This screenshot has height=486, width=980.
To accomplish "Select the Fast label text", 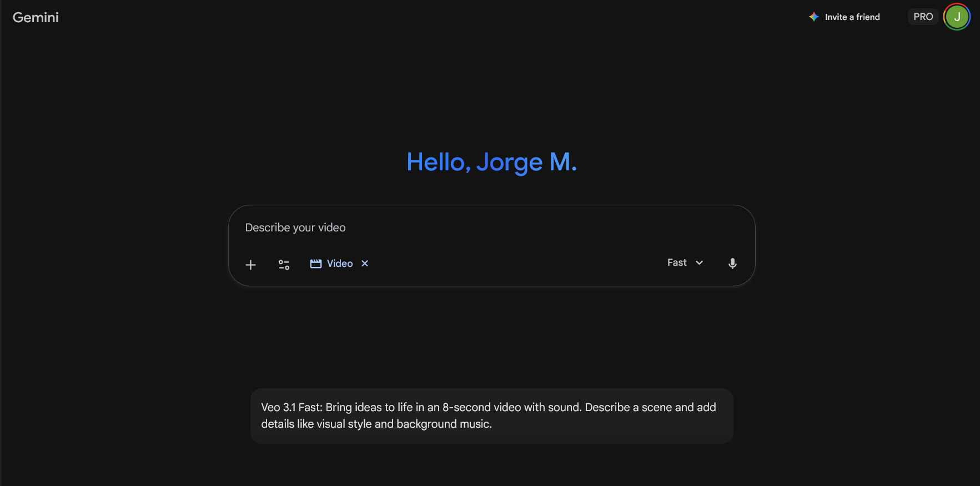I will [x=677, y=262].
